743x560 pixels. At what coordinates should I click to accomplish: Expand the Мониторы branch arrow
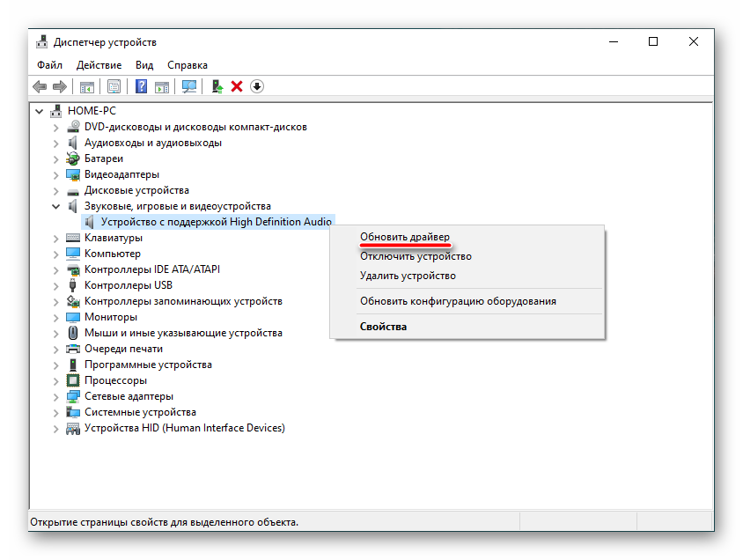(56, 318)
